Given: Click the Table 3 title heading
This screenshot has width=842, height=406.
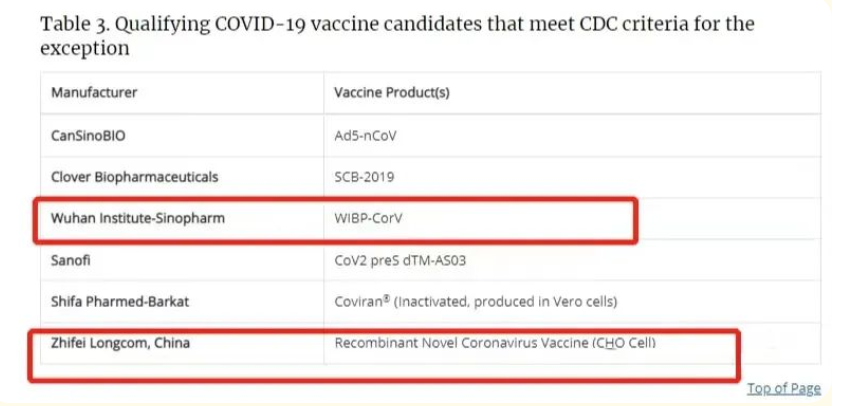Looking at the screenshot, I should tap(397, 36).
